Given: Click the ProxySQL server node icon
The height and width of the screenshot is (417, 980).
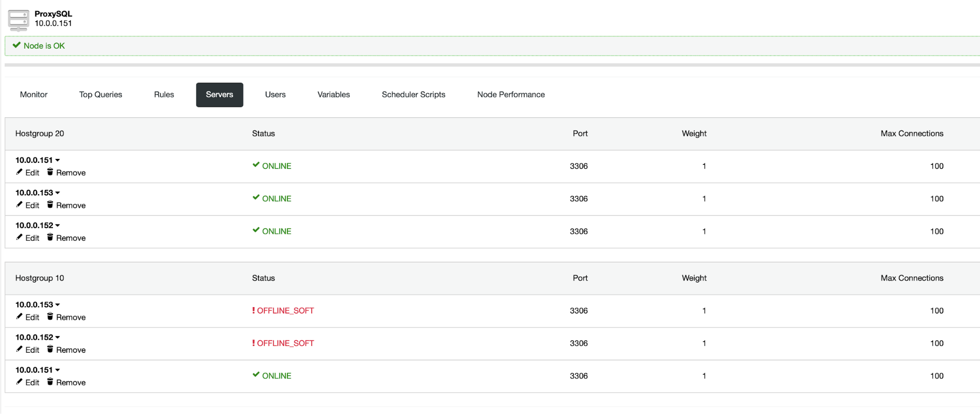Looking at the screenshot, I should 19,20.
